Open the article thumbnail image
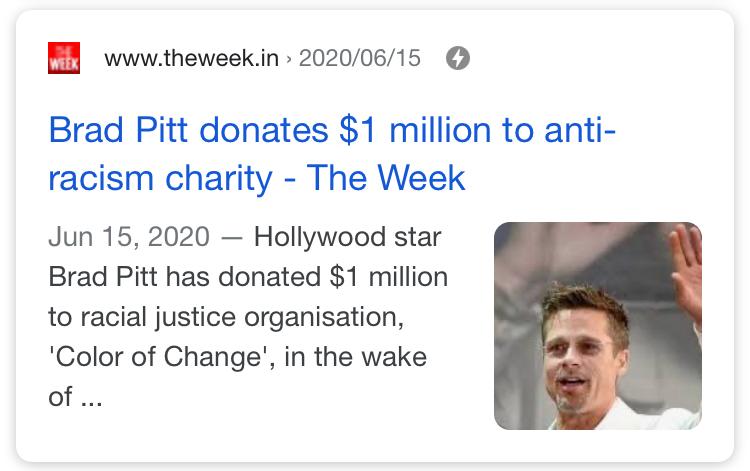 598,326
